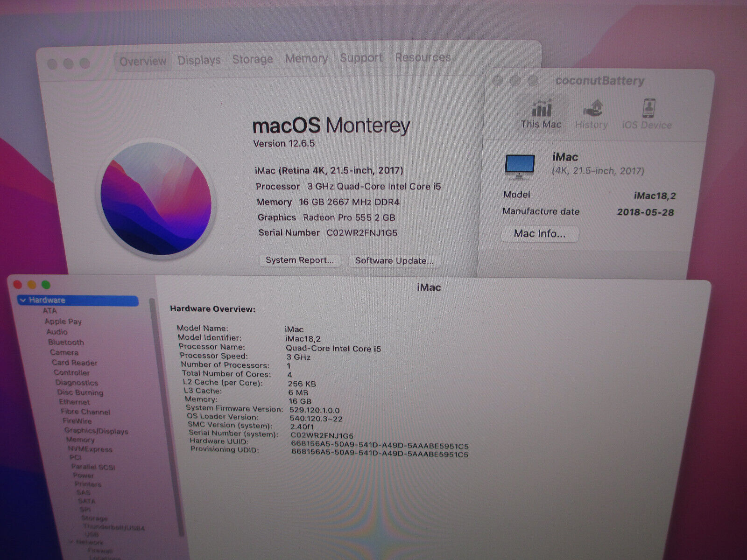Select ATA in the Hardware list
The image size is (747, 560).
click(x=50, y=311)
